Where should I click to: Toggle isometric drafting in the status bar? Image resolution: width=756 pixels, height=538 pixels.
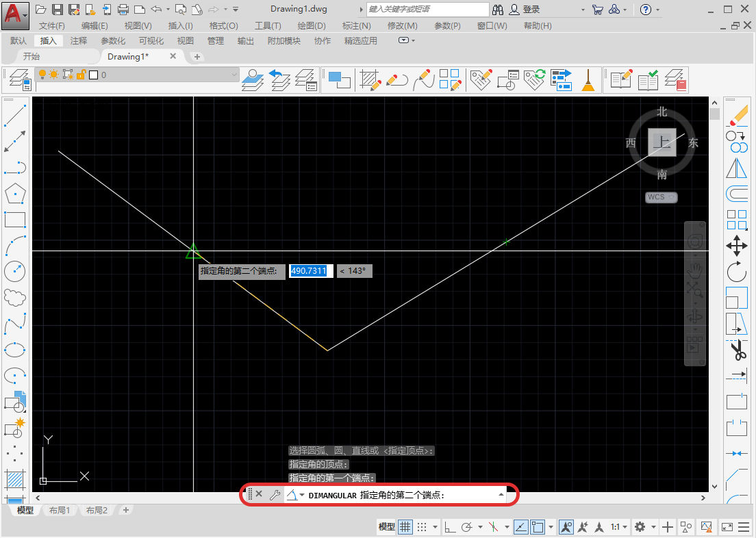pyautogui.click(x=493, y=526)
